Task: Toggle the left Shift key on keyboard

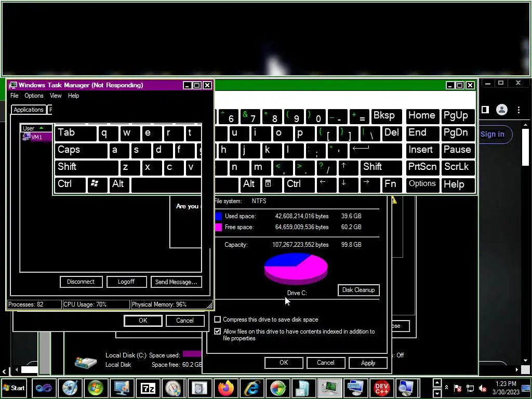Action: point(86,167)
